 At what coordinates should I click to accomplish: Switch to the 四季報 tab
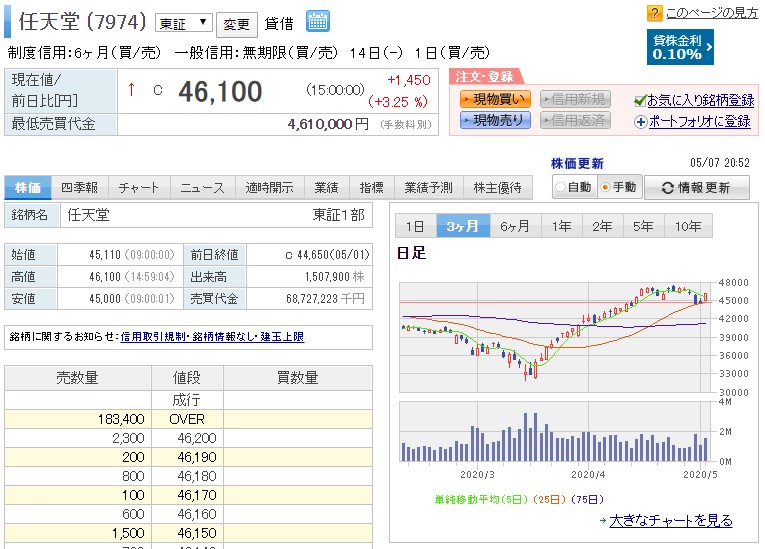click(x=79, y=188)
